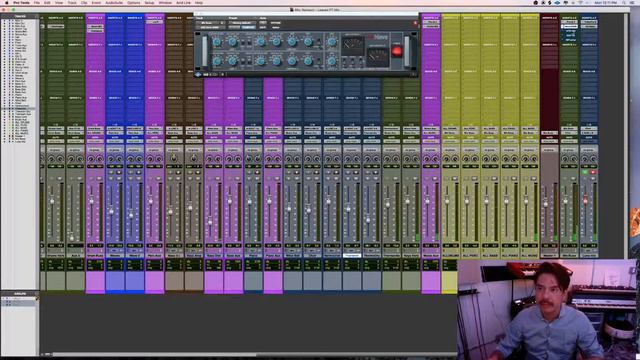Open the Window menu
Image resolution: width=640 pixels, height=360 pixels.
pyautogui.click(x=165, y=3)
